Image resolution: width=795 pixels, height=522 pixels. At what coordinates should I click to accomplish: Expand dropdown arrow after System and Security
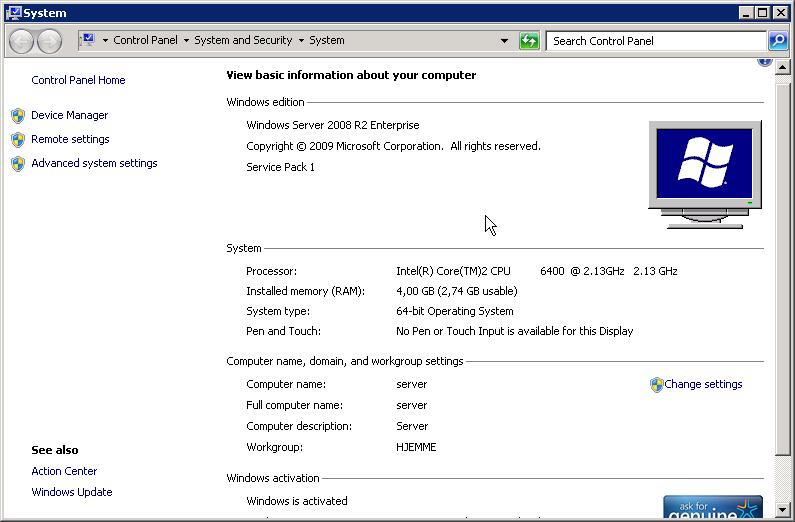301,40
